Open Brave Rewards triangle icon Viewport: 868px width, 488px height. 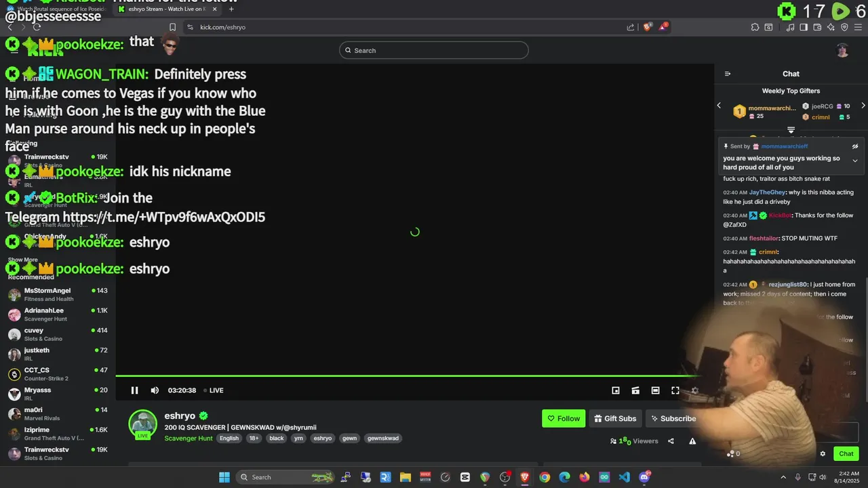[x=664, y=27]
